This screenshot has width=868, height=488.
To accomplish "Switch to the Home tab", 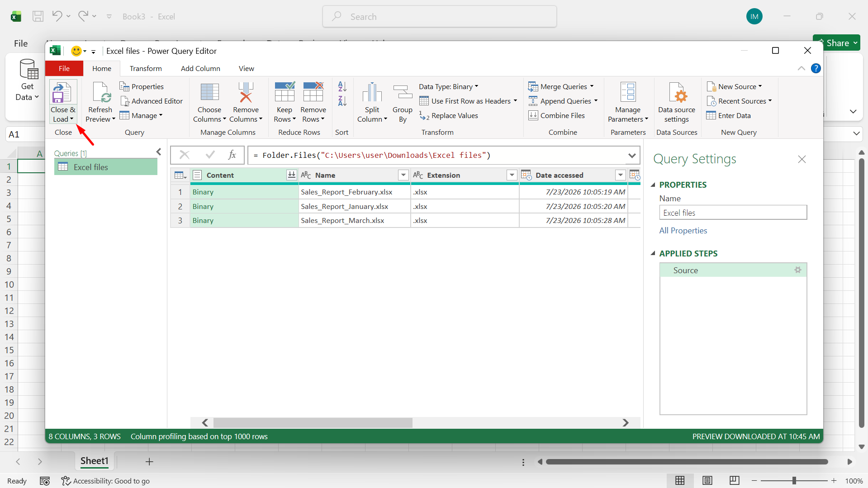I will (x=102, y=68).
